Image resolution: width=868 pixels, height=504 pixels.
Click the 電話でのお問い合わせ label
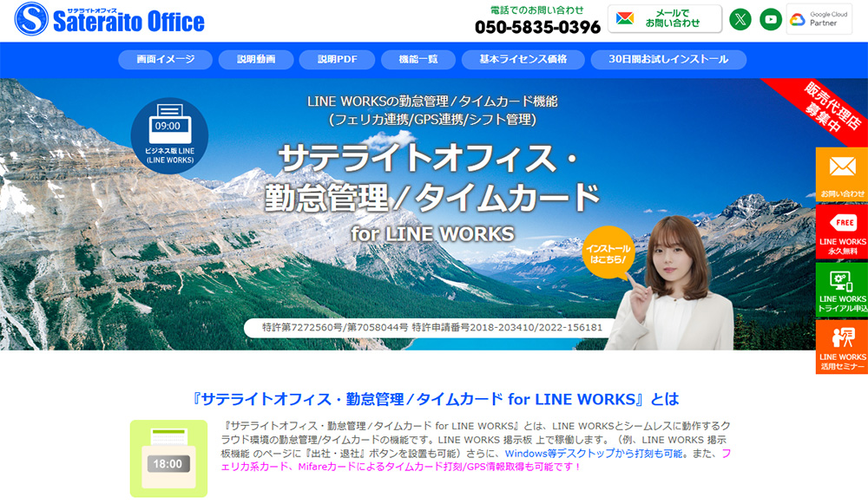(537, 10)
